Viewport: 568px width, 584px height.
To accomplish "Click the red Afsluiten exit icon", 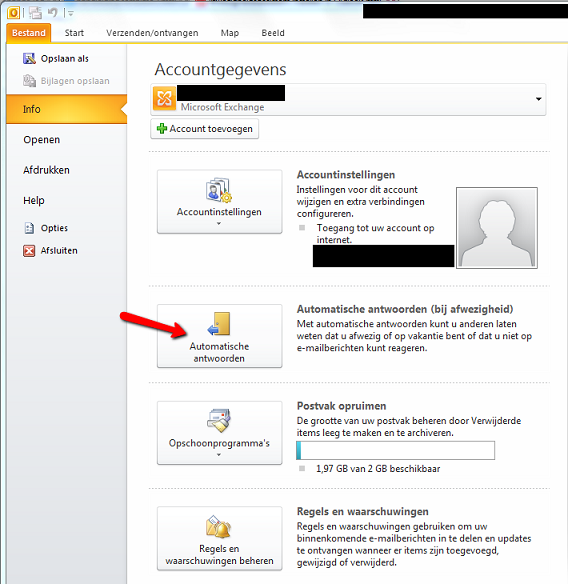I will pos(29,251).
